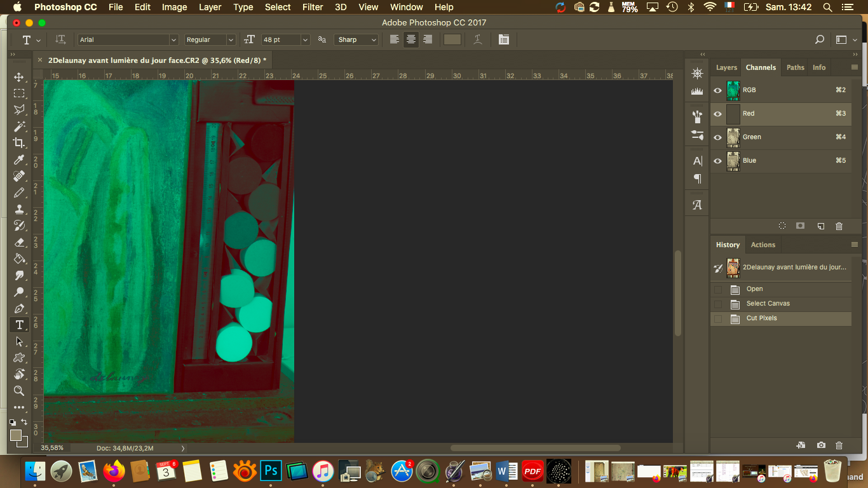
Task: Switch to the Layers tab
Action: click(726, 67)
